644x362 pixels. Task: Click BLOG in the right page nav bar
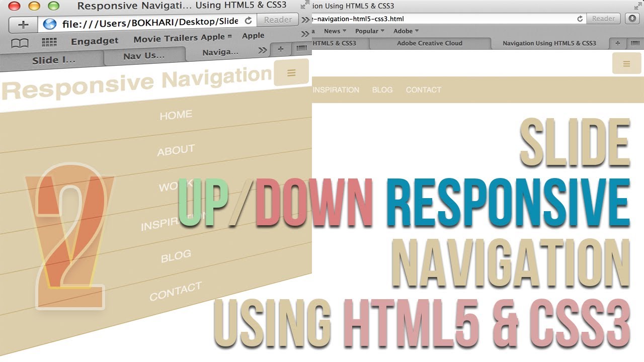(x=382, y=90)
